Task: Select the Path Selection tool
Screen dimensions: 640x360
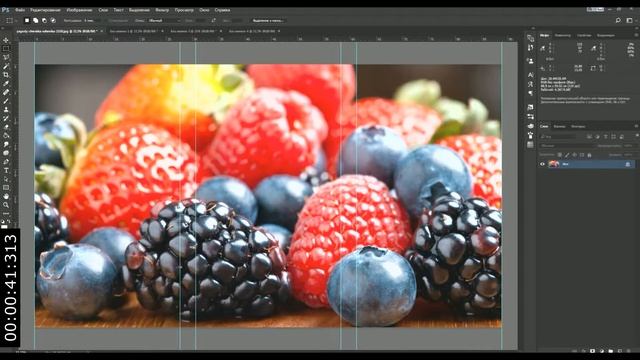Action: click(x=6, y=179)
